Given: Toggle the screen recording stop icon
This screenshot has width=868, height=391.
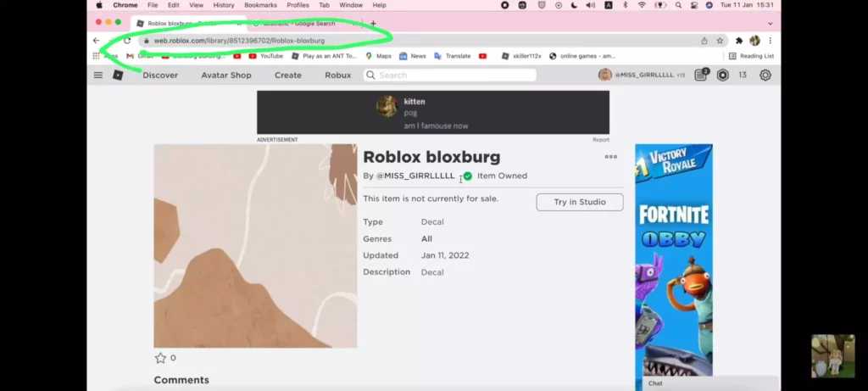Looking at the screenshot, I should click(505, 5).
